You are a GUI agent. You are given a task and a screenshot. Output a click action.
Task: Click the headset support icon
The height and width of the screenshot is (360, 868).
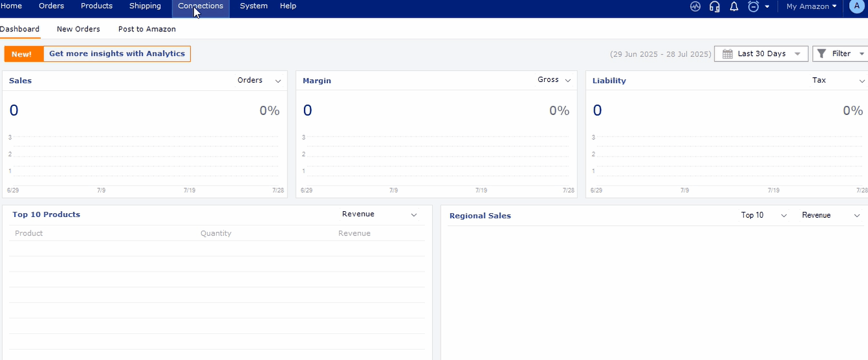tap(714, 6)
